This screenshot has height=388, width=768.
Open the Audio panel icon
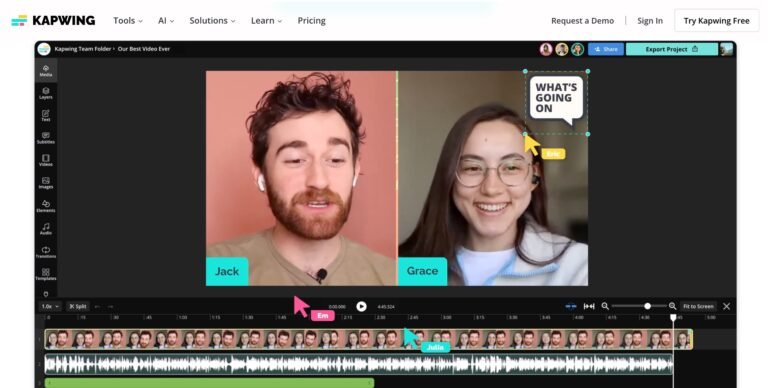(46, 229)
